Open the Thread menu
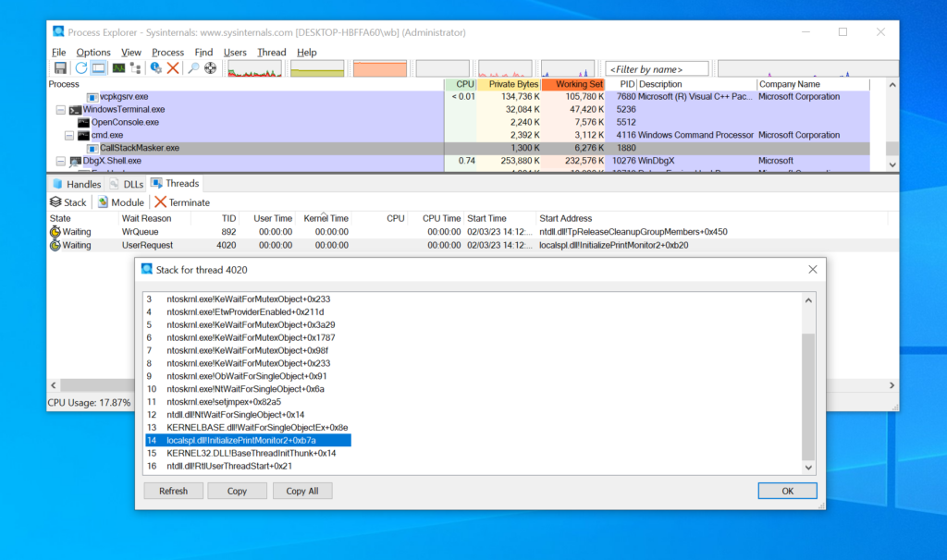Image resolution: width=947 pixels, height=560 pixels. [x=271, y=53]
